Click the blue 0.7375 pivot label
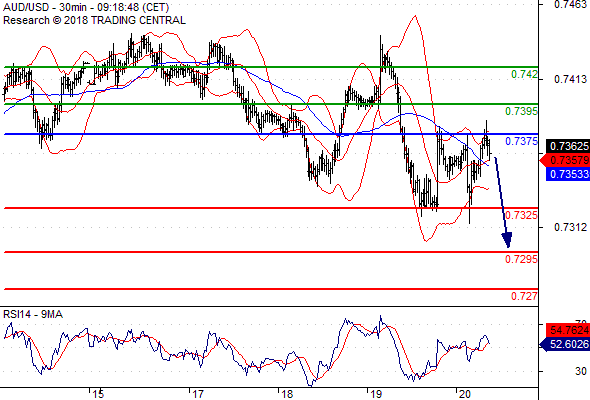Image resolution: width=590 pixels, height=400 pixels. coord(521,141)
